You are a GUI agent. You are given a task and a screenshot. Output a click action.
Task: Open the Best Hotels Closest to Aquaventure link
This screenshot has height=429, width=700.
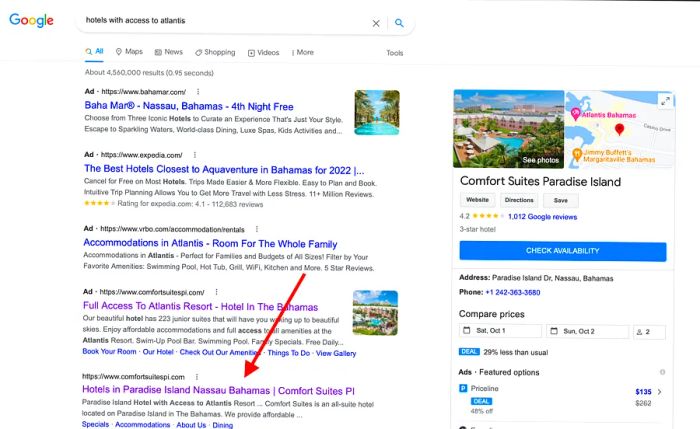[x=224, y=170]
